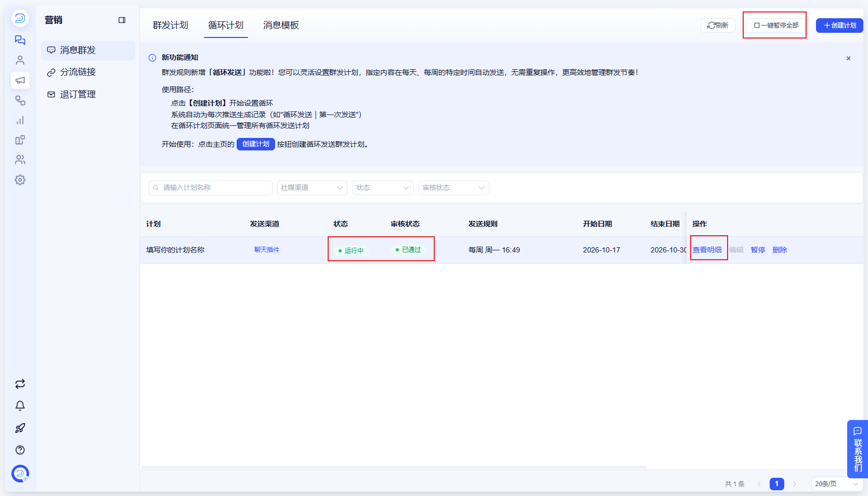Click the 创建计划 button inside the notice
The width and height of the screenshot is (868, 496).
tap(255, 144)
